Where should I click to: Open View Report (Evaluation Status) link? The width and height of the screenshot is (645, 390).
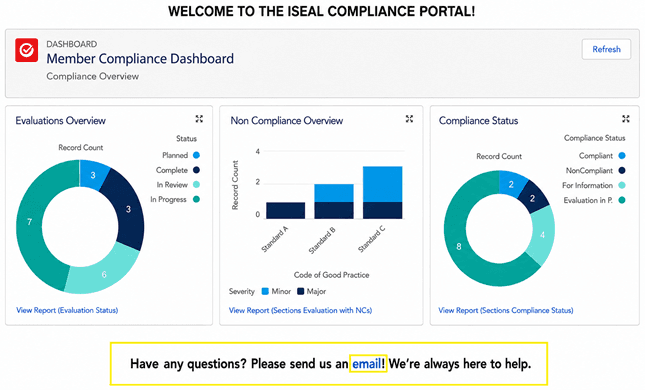[67, 310]
